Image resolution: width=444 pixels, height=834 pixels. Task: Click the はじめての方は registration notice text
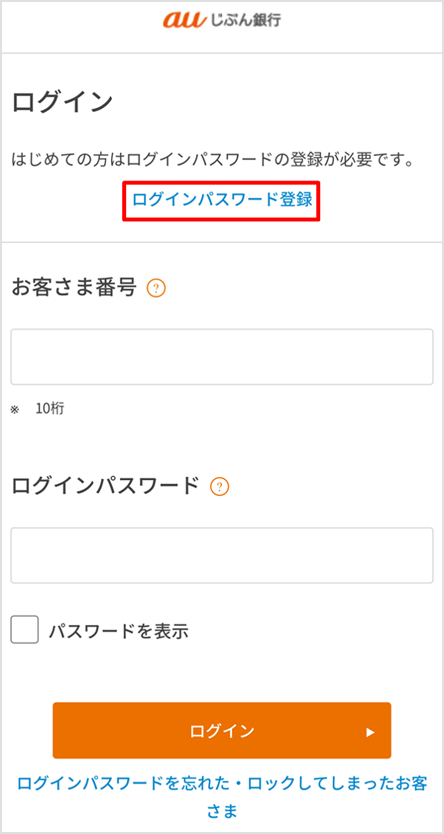[213, 159]
